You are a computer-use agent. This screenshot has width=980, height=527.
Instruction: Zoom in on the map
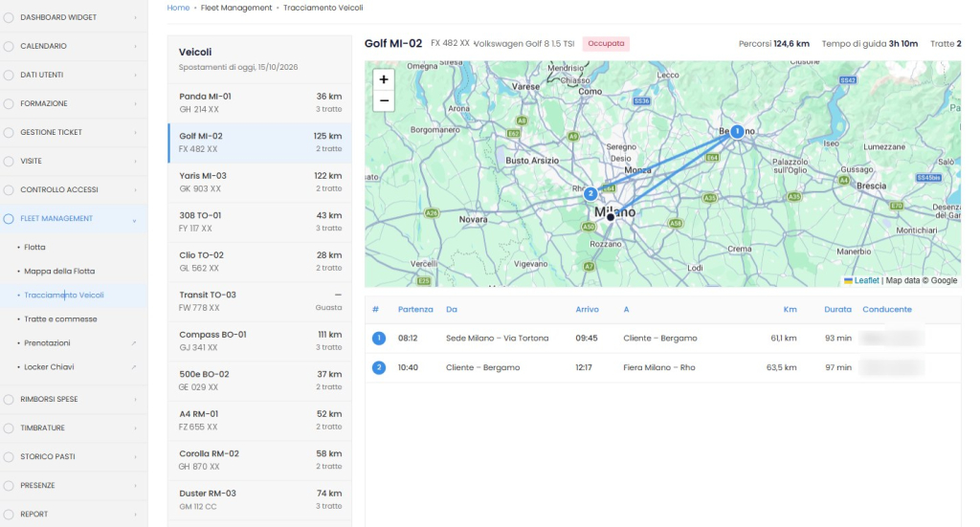[x=384, y=79]
